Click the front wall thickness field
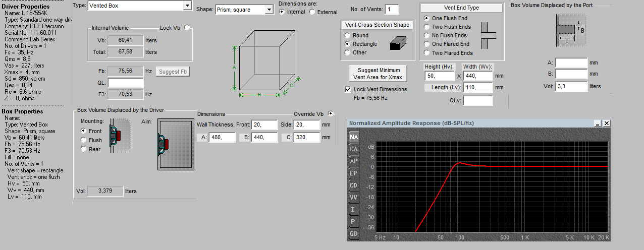This screenshot has width=644, height=250. point(264,124)
